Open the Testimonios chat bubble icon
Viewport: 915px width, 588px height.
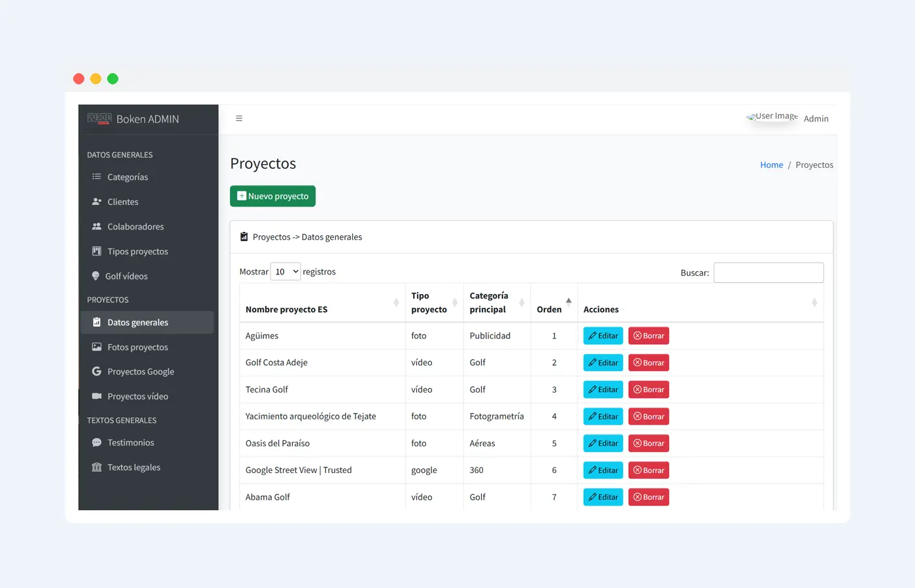pos(97,443)
